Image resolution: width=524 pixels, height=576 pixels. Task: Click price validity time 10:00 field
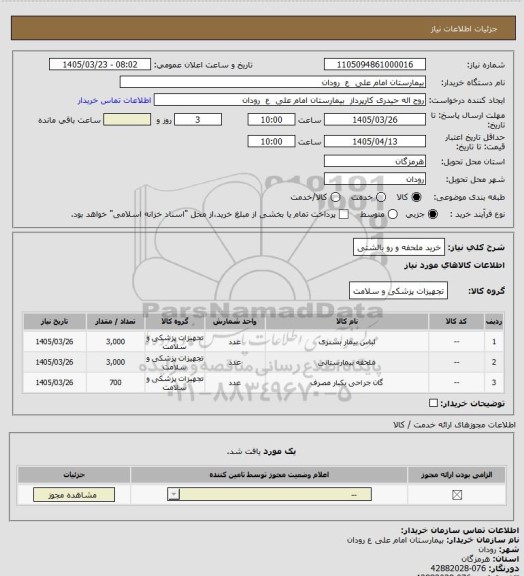[x=272, y=141]
